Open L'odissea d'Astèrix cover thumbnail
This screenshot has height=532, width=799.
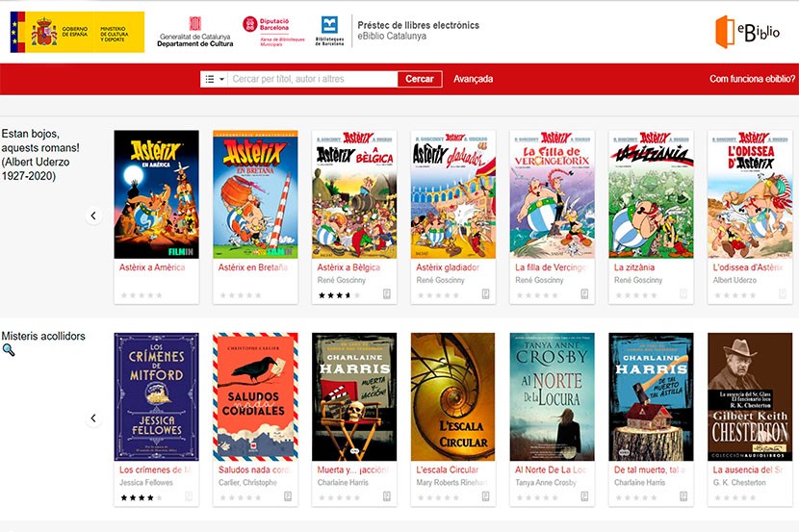[750, 194]
